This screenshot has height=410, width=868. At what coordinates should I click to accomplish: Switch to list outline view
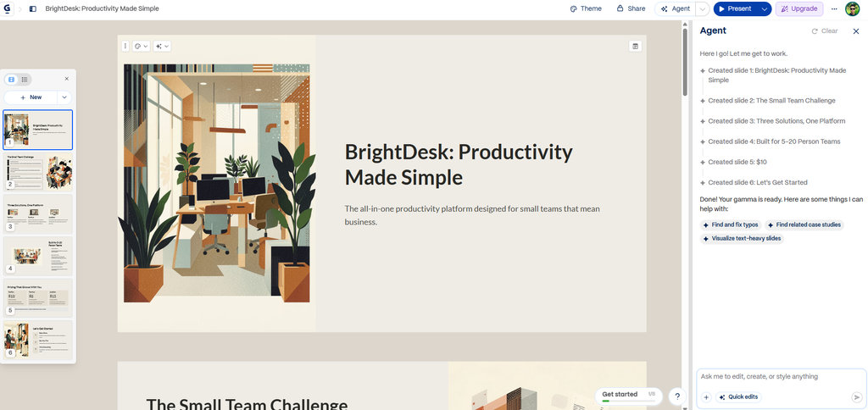[x=25, y=79]
